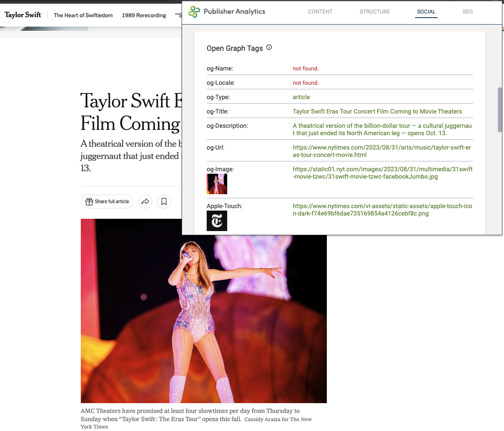504x431 pixels.
Task: Open the 1989 Rerecording link
Action: pos(144,15)
